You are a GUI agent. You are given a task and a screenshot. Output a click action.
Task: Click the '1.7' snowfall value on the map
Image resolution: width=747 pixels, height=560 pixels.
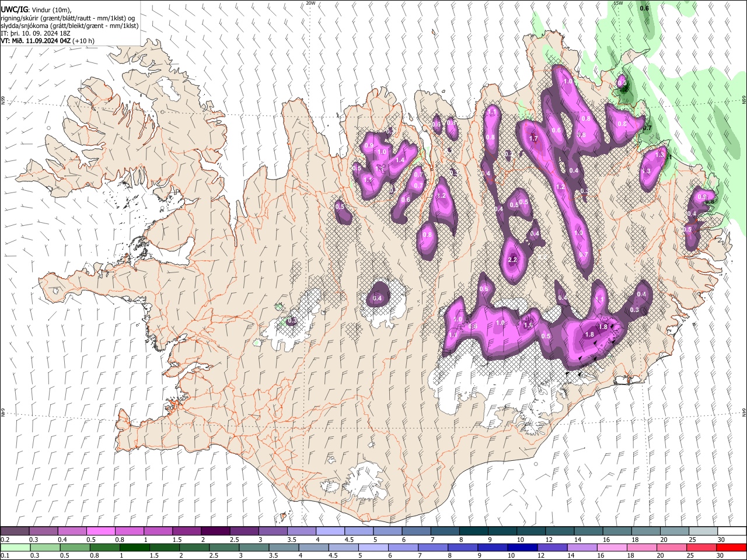click(533, 139)
